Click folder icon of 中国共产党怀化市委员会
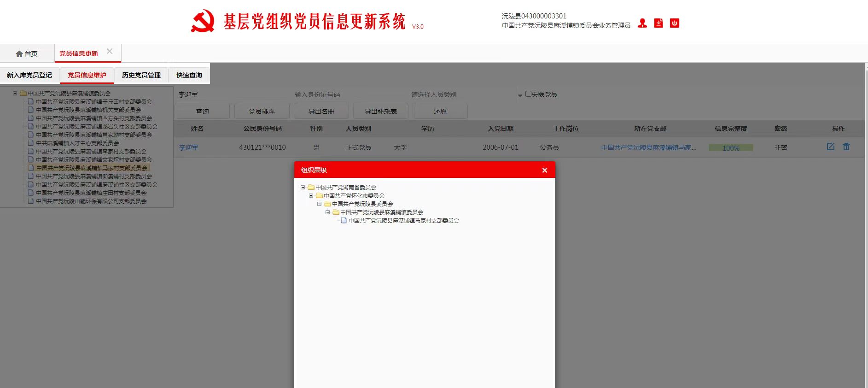The image size is (868, 388). pos(319,195)
